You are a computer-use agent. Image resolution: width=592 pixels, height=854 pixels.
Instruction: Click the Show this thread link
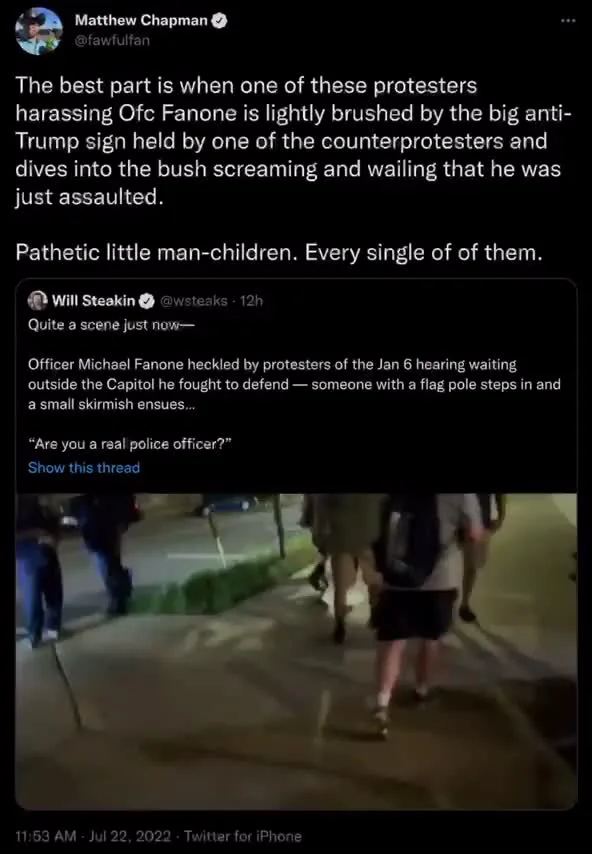pyautogui.click(x=84, y=467)
